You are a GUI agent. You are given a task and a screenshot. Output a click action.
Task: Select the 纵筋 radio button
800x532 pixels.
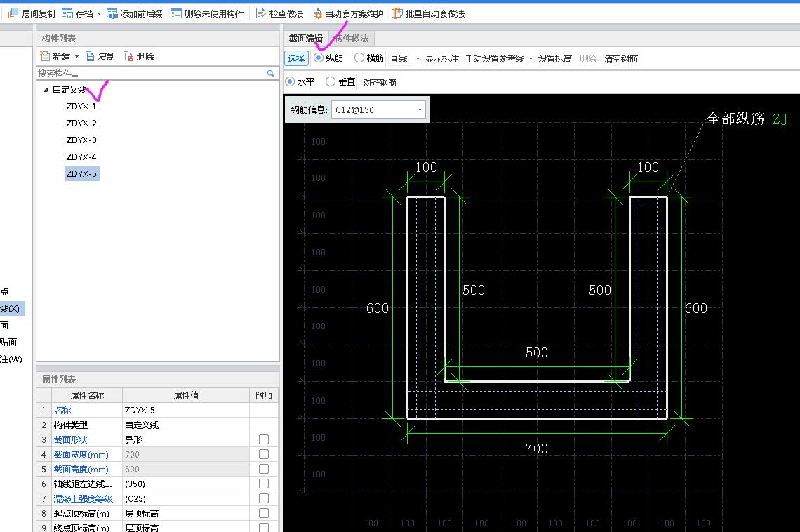tap(319, 58)
